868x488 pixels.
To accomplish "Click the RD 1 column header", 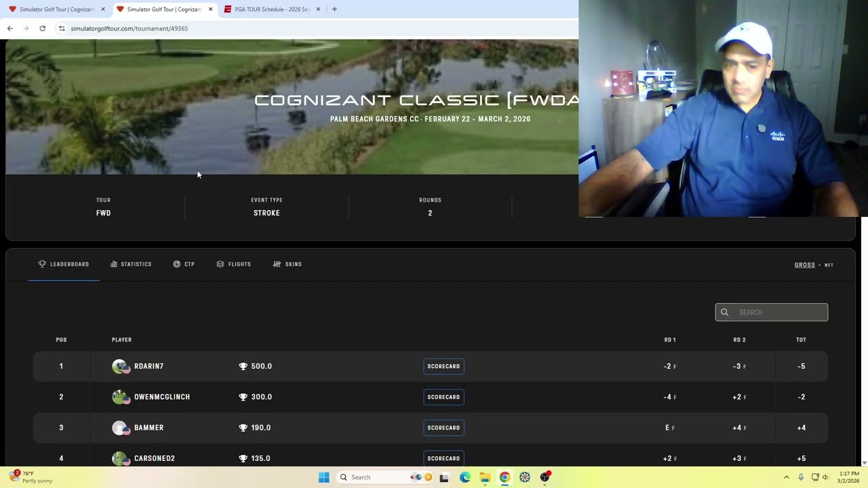I will coord(670,340).
